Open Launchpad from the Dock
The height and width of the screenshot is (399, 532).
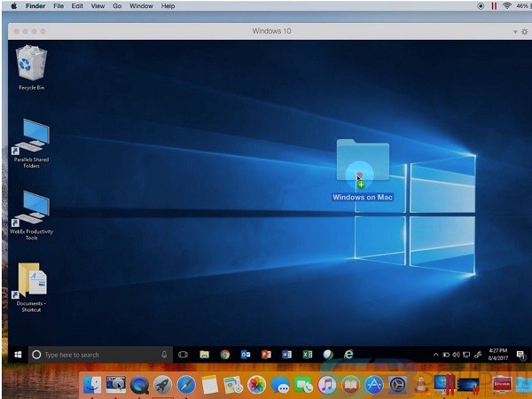(162, 386)
